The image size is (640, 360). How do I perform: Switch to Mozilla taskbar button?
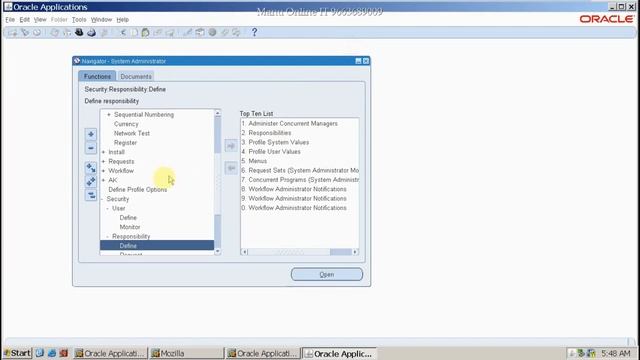(x=187, y=353)
